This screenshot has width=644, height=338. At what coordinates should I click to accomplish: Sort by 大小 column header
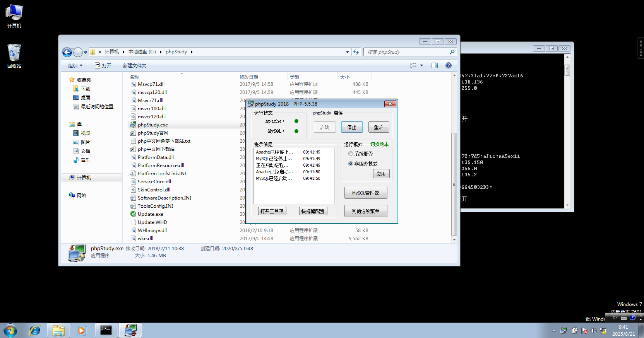354,77
